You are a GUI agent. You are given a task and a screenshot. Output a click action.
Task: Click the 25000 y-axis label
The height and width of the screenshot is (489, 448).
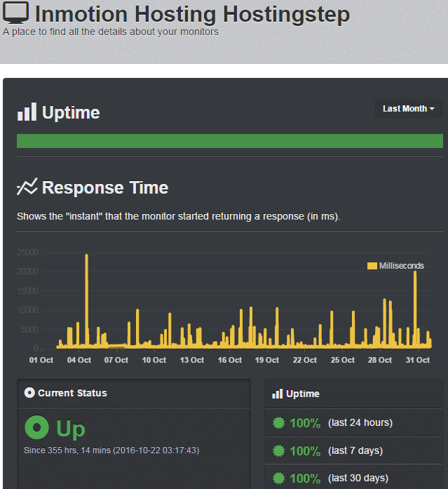click(27, 253)
